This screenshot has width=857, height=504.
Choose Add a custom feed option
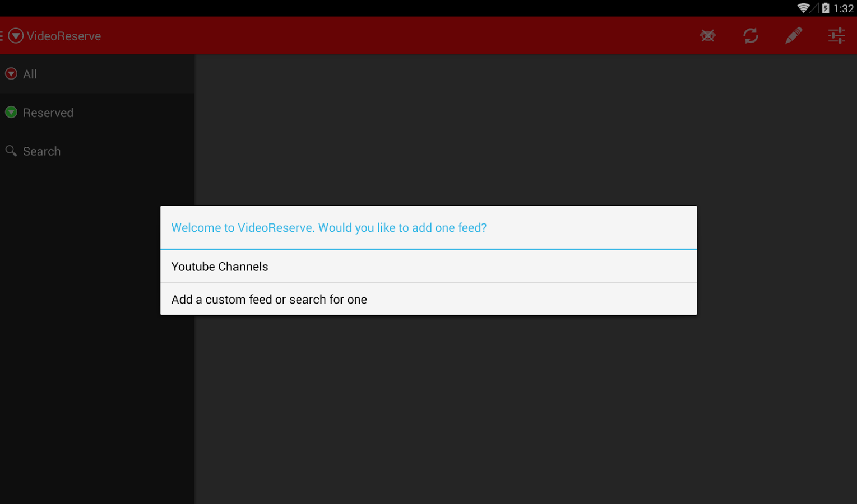click(429, 299)
